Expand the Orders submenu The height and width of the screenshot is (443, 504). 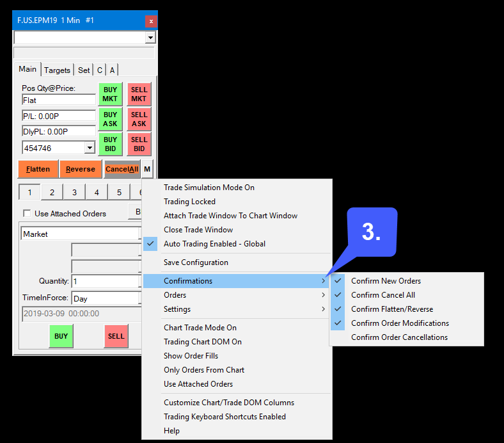[237, 295]
